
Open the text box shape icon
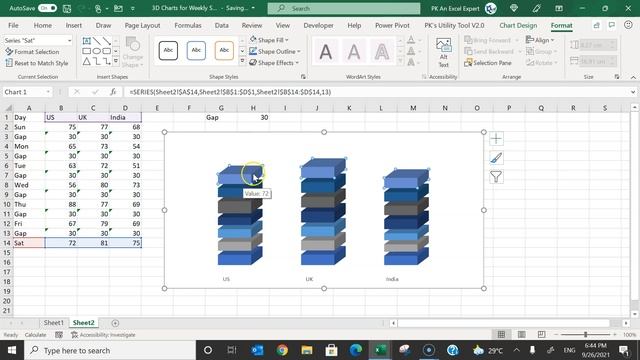pyautogui.click(x=87, y=41)
